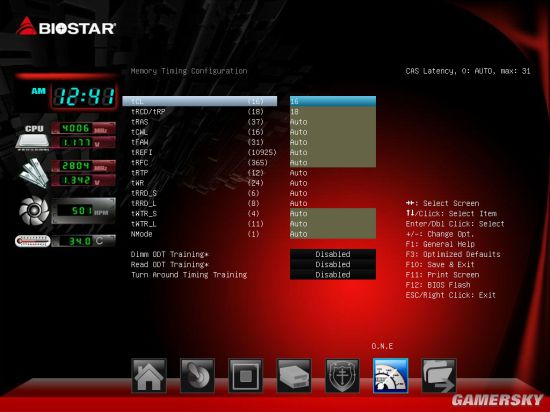Click the NMode Auto value
Image resolution: width=550 pixels, height=412 pixels.
[x=333, y=234]
